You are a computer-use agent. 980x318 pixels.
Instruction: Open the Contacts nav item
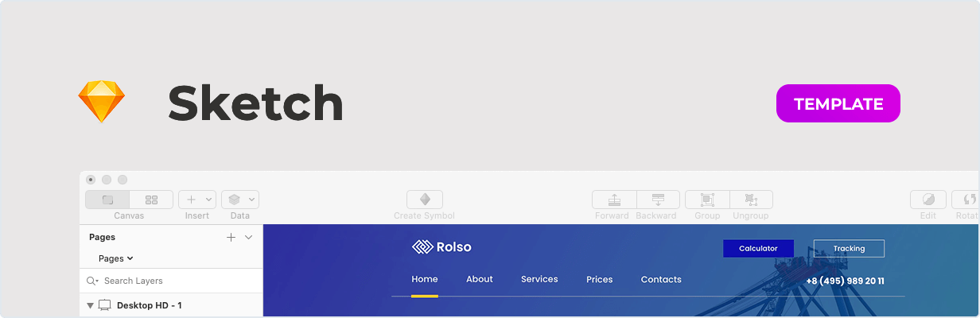point(661,279)
